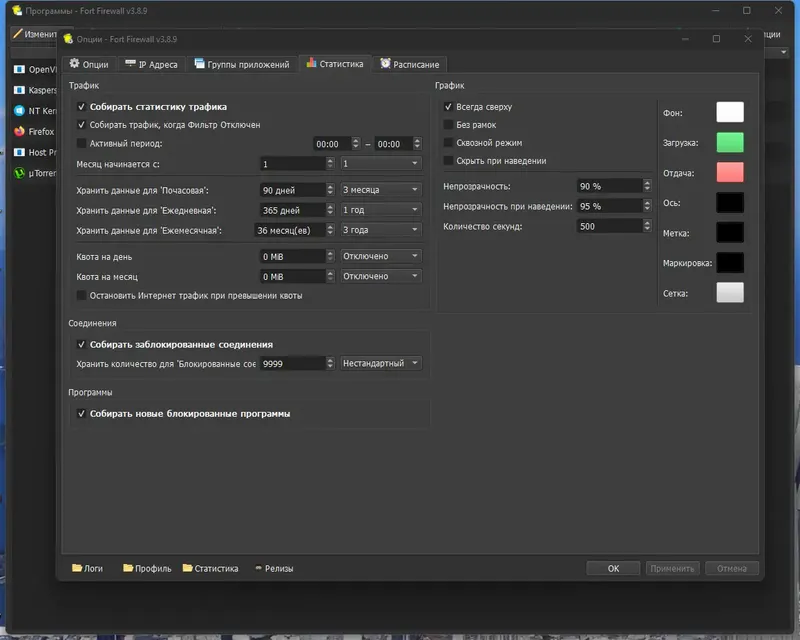Viewport: 800px width, 640px height.
Task: Open the Профиль folder icon
Action: click(128, 568)
